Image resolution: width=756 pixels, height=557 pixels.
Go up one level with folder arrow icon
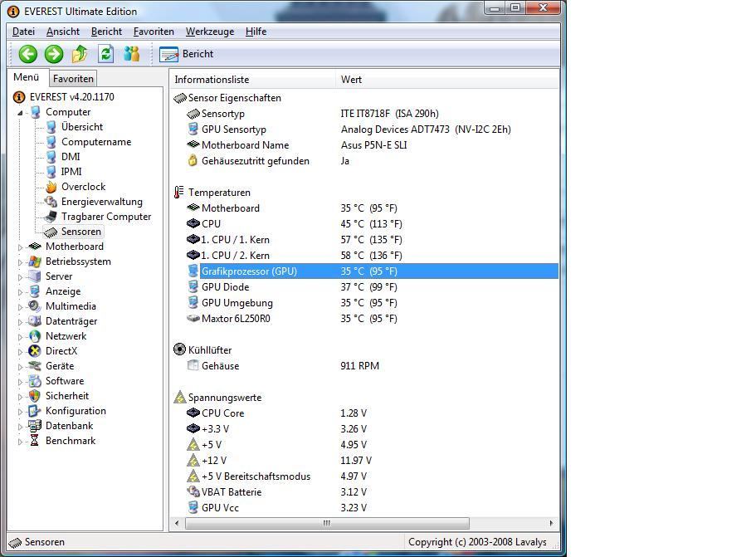80,54
